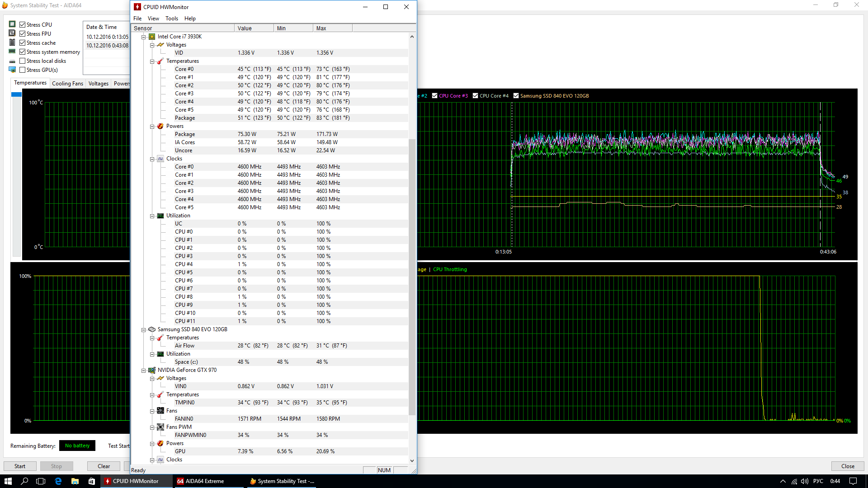868x488 pixels.
Task: Collapse the Intel Core i7 3930K node
Action: (144, 37)
